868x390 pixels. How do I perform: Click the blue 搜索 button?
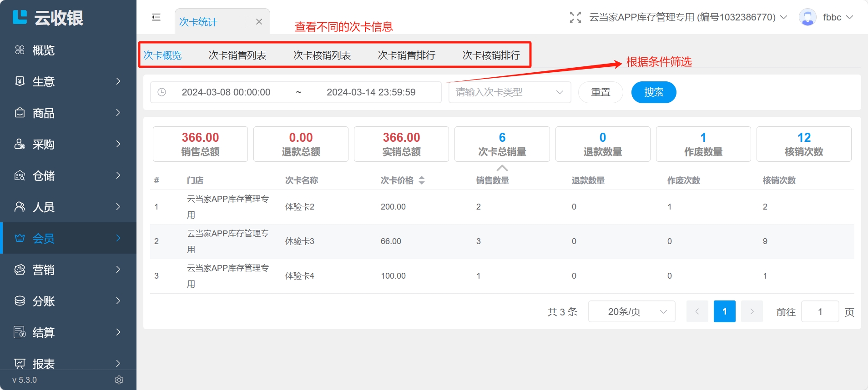click(653, 92)
